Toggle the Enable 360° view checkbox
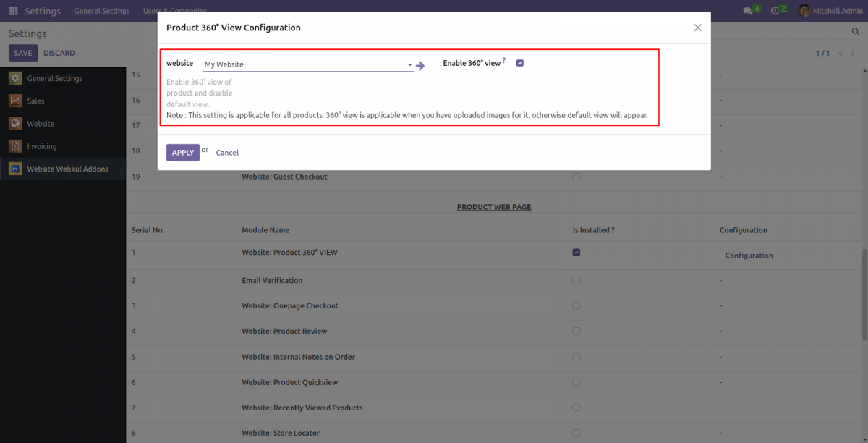The image size is (868, 443). point(519,63)
